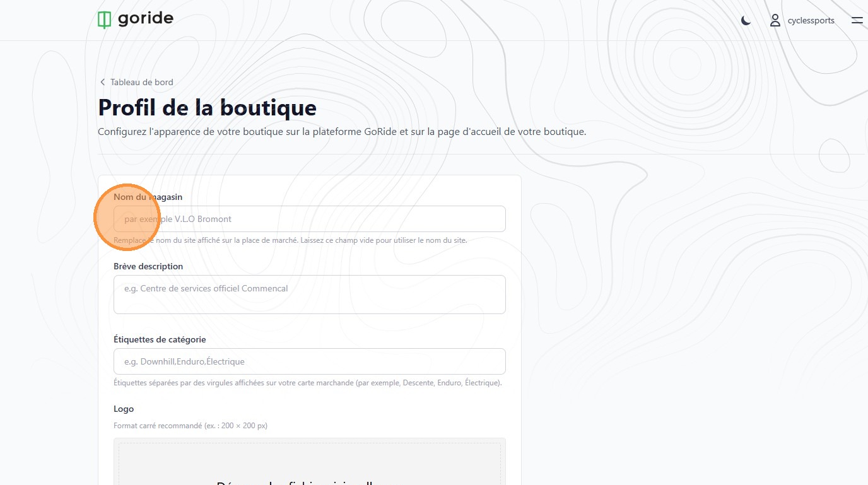Click the store name helper text below field

coord(290,240)
